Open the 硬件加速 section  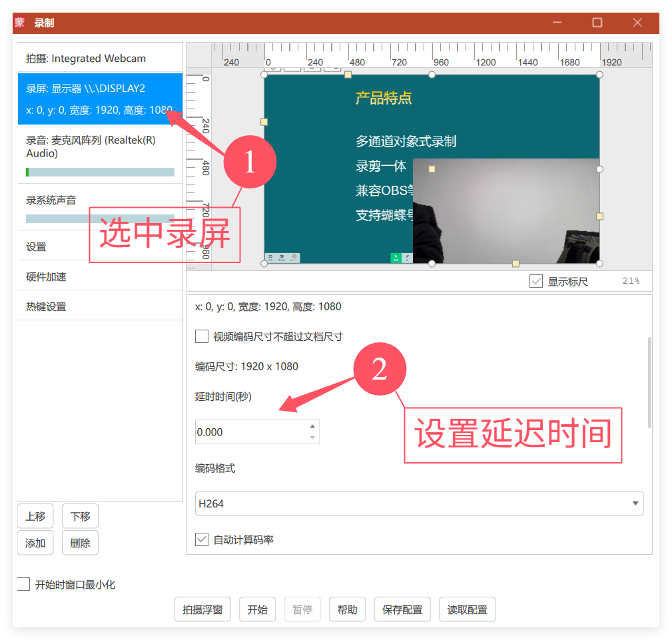pyautogui.click(x=100, y=277)
